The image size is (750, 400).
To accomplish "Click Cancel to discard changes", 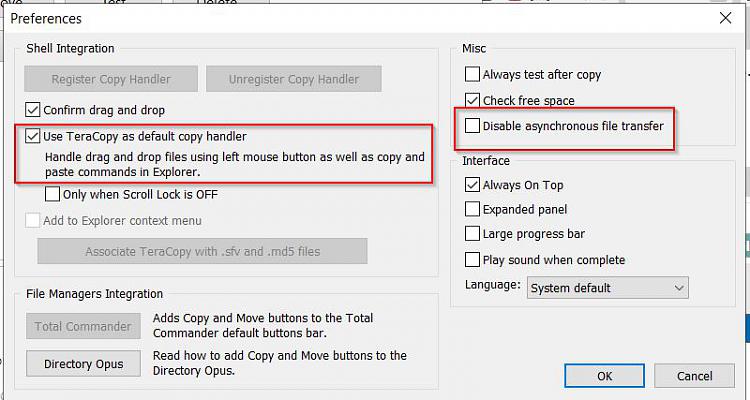I will (694, 376).
